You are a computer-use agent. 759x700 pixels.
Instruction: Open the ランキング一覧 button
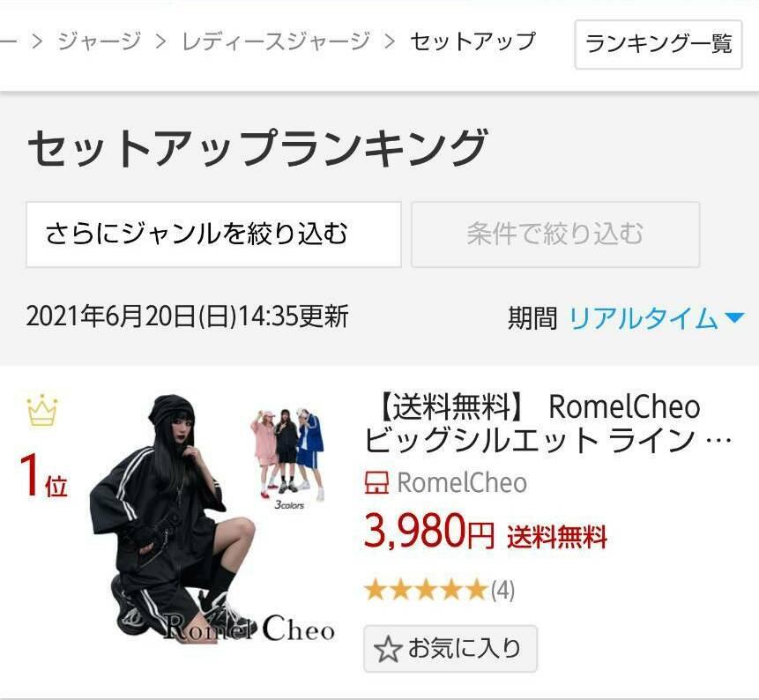coord(659,44)
